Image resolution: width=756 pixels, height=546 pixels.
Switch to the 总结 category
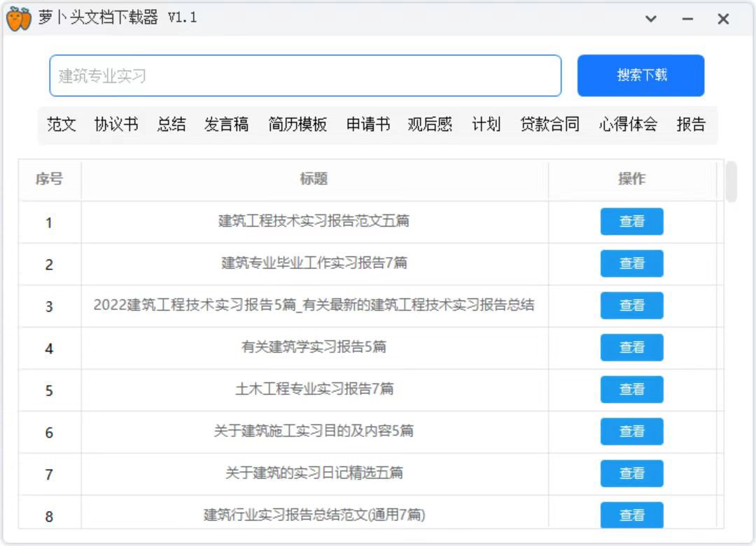coord(171,125)
